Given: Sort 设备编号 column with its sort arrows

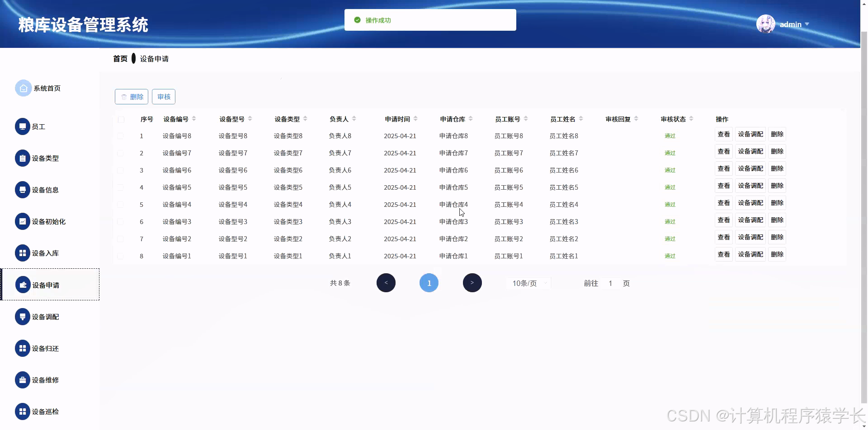Looking at the screenshot, I should coord(194,119).
